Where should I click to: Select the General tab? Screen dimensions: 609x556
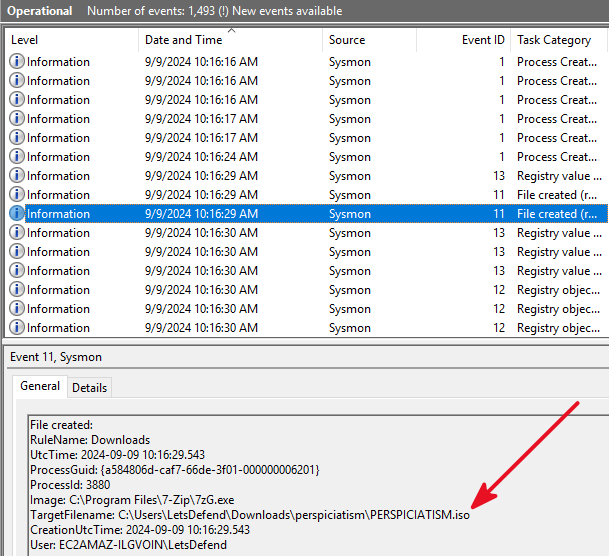pyautogui.click(x=40, y=386)
